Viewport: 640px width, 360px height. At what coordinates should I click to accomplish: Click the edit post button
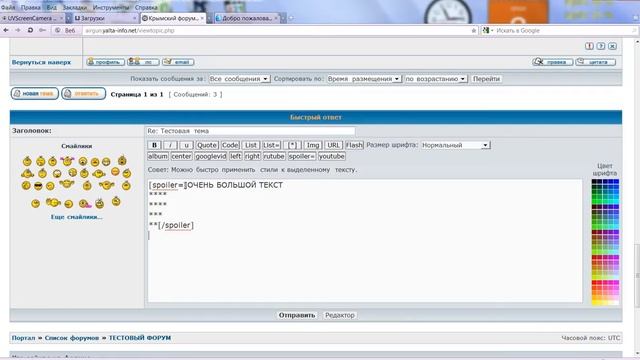tap(552, 62)
